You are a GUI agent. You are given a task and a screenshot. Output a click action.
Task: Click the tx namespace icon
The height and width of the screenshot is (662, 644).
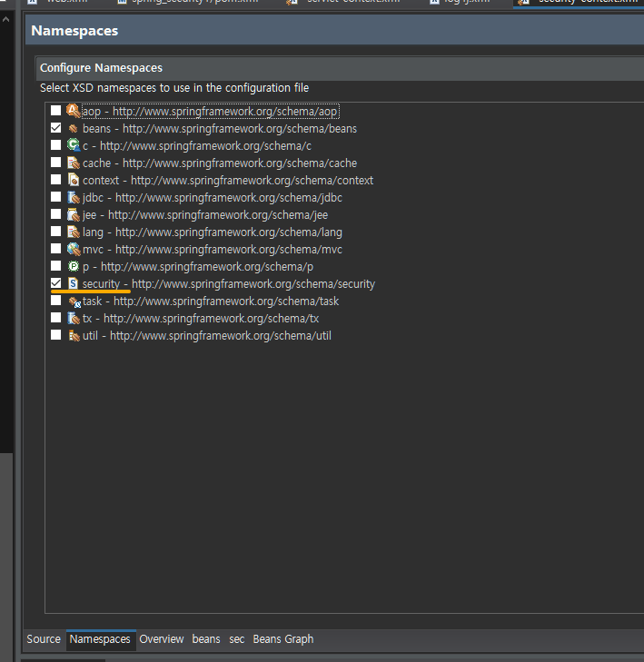pyautogui.click(x=74, y=319)
